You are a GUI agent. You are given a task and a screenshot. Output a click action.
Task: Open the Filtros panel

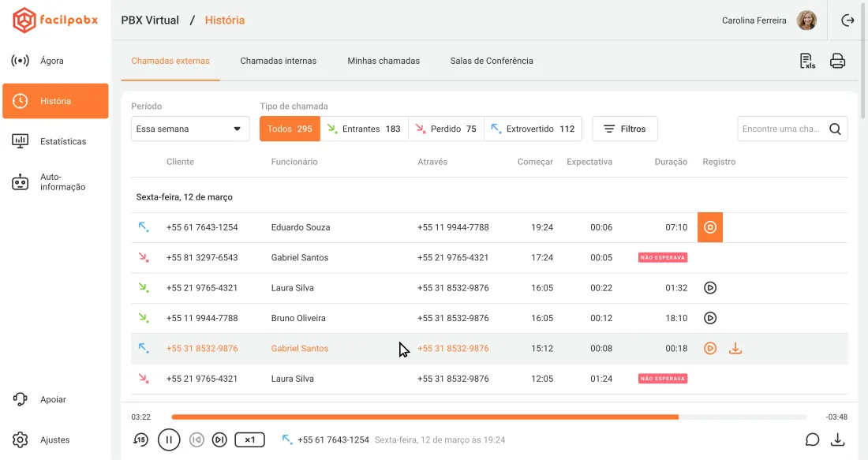point(625,129)
